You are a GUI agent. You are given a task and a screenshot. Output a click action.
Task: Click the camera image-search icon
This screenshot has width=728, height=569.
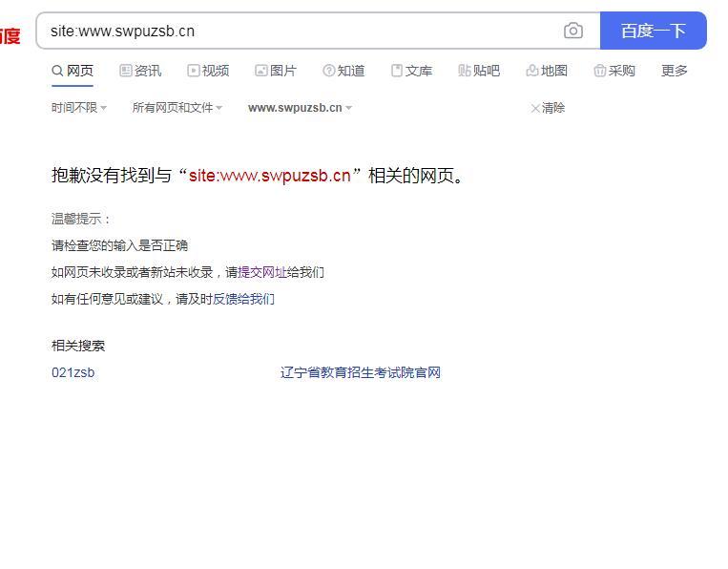coord(572,32)
